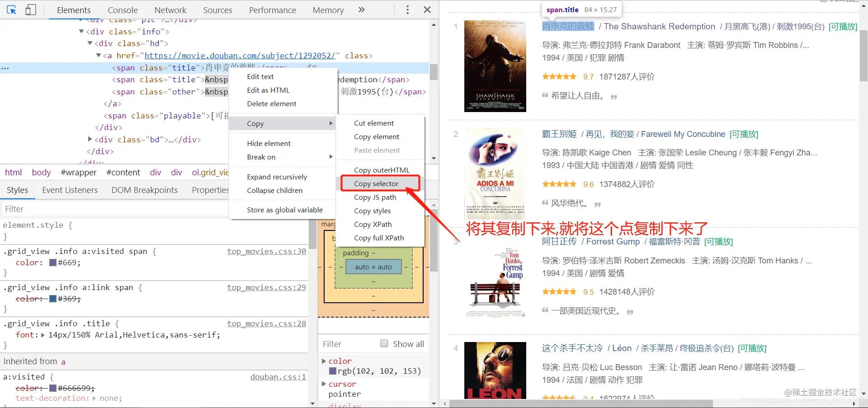868x408 pixels.
Task: Select the #content breadcrumb
Action: coord(123,172)
